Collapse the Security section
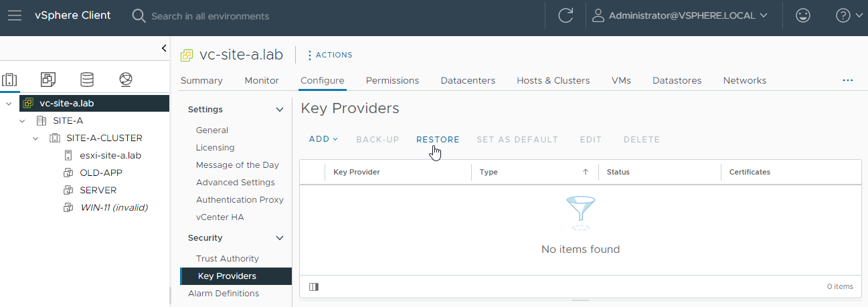Screen dimensions: 868x307 click(280, 238)
